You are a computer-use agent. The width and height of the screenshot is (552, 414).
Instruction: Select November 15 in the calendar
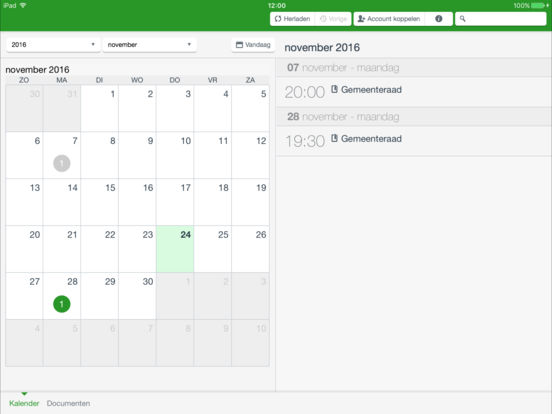[100, 202]
